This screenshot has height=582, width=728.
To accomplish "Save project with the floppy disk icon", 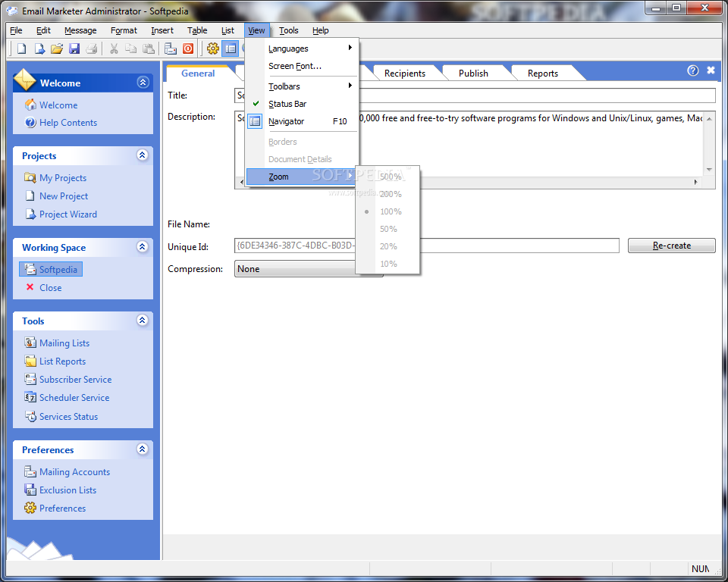I will [x=74, y=48].
